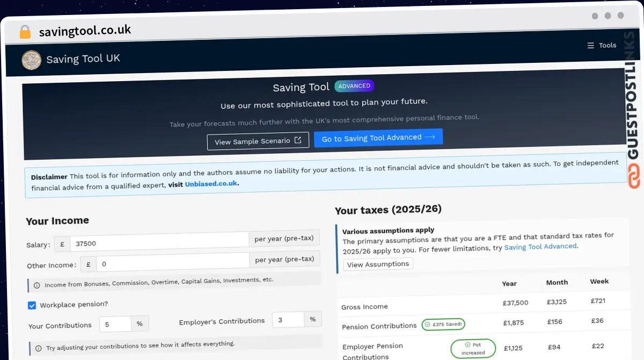Click the info icon beside income sources note
The image size is (644, 360).
click(37, 285)
